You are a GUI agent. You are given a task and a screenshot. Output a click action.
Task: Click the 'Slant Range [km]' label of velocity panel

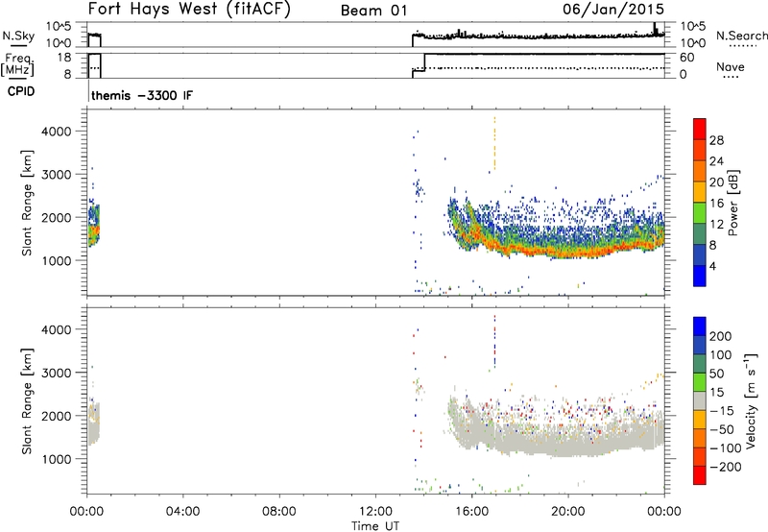click(27, 400)
